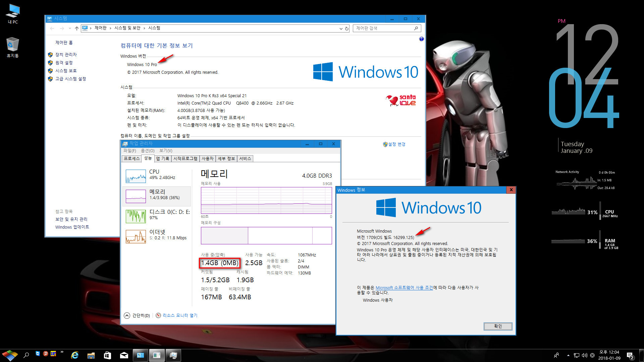The width and height of the screenshot is (644, 362).
Task: Open address bar history dropdown
Action: [x=341, y=28]
